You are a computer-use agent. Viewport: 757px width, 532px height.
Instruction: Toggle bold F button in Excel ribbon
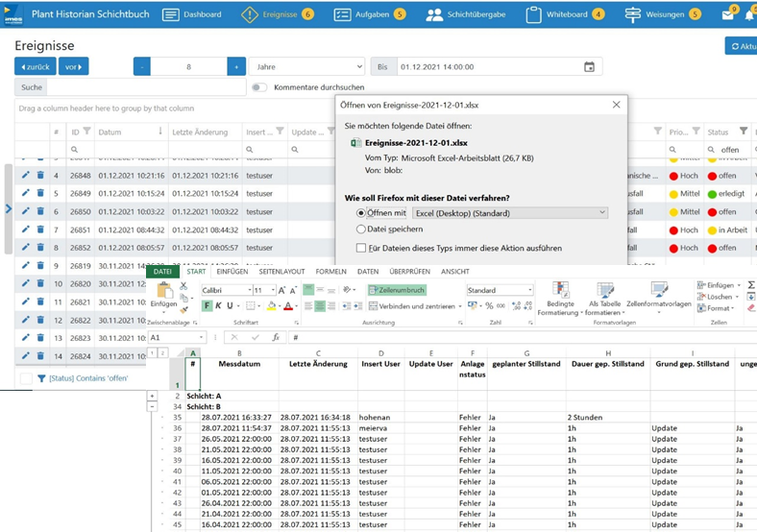(x=207, y=305)
